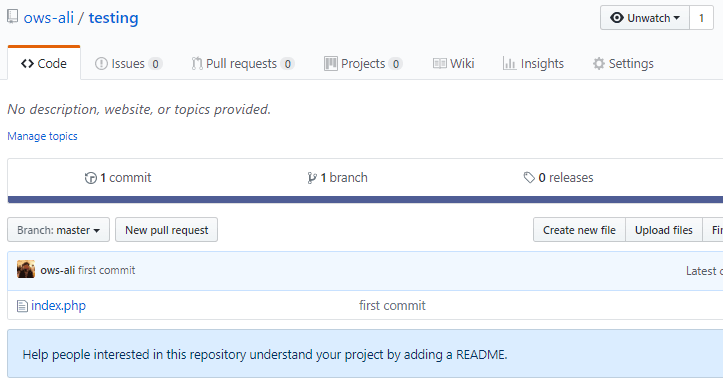The width and height of the screenshot is (723, 384).
Task: Open the first commit message beside the ows-ali avatar
Action: 107,270
